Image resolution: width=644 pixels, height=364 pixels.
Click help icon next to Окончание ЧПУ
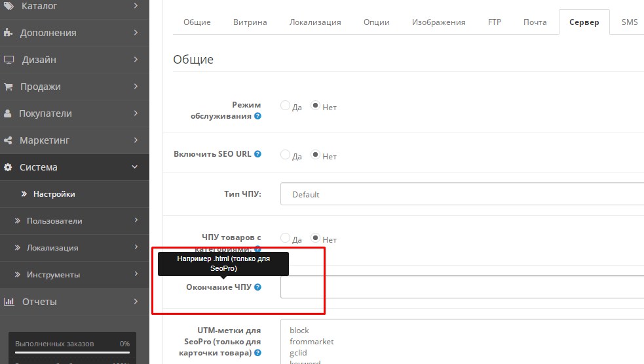click(257, 287)
